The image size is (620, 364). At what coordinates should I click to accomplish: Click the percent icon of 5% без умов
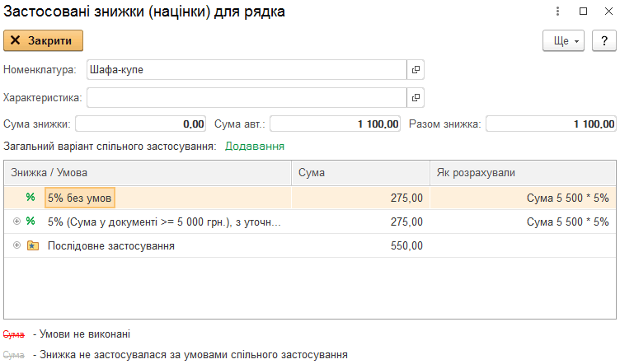pyautogui.click(x=31, y=197)
